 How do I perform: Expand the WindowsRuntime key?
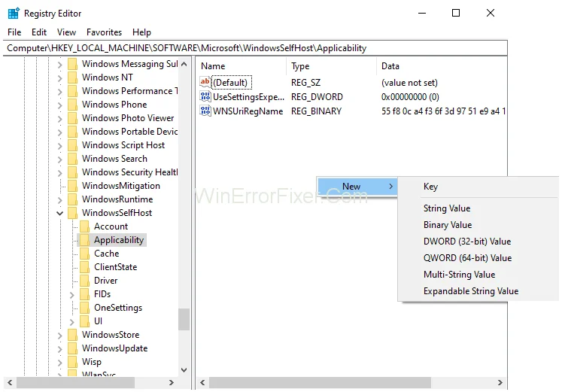[60, 200]
